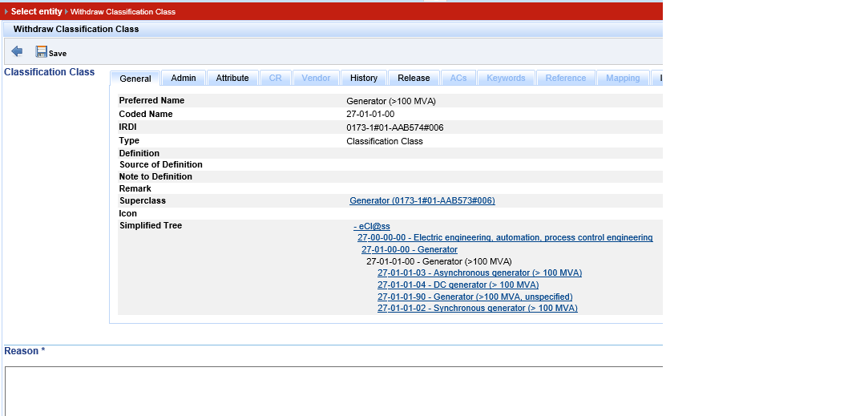The width and height of the screenshot is (868, 416).
Task: Open the Generator superclass link
Action: pos(422,200)
